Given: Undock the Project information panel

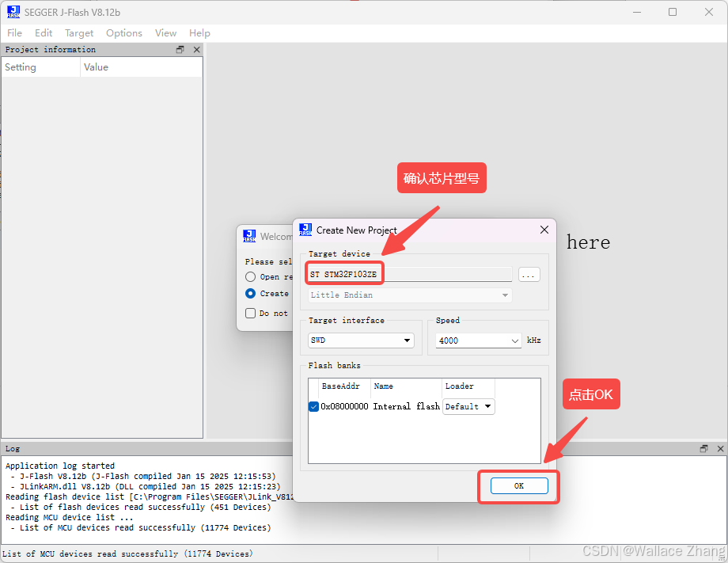Looking at the screenshot, I should click(180, 50).
